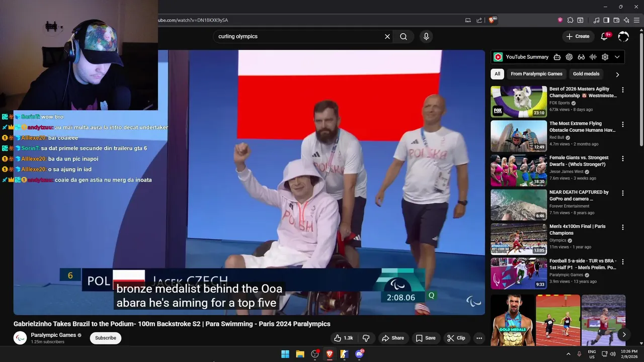Open options for Football 5-a-side video
The height and width of the screenshot is (362, 644).
coord(623,262)
